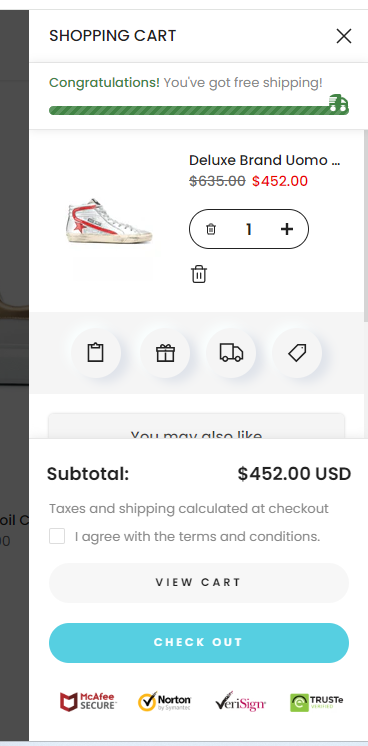Click the VIEW CART button

tap(199, 583)
